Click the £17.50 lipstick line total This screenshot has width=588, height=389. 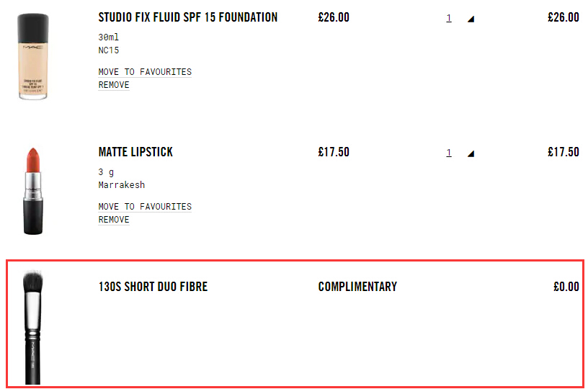coord(563,152)
